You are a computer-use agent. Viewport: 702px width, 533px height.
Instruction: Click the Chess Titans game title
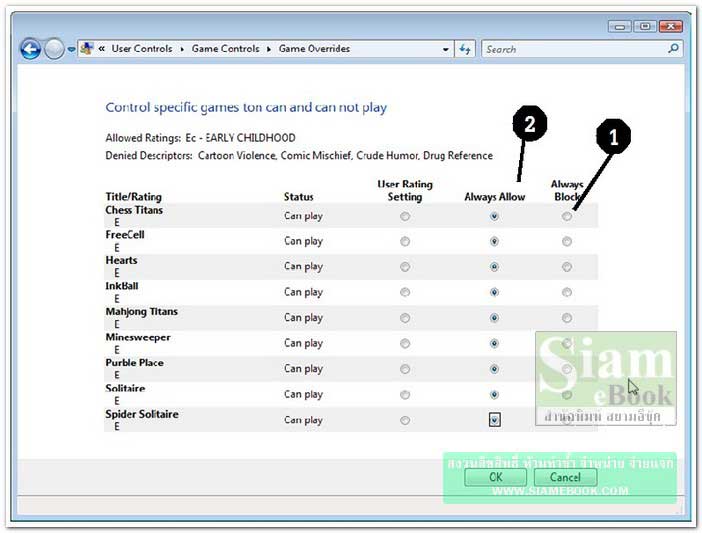click(x=134, y=210)
